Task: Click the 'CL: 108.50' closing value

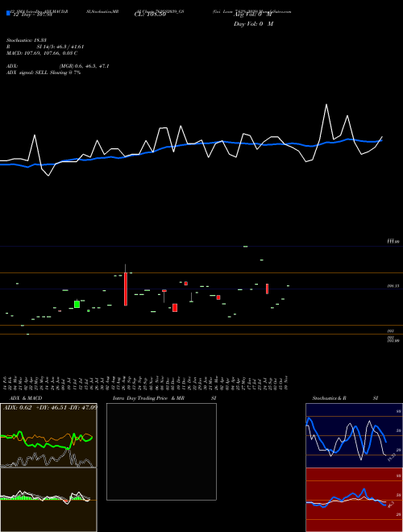Action: (x=150, y=15)
